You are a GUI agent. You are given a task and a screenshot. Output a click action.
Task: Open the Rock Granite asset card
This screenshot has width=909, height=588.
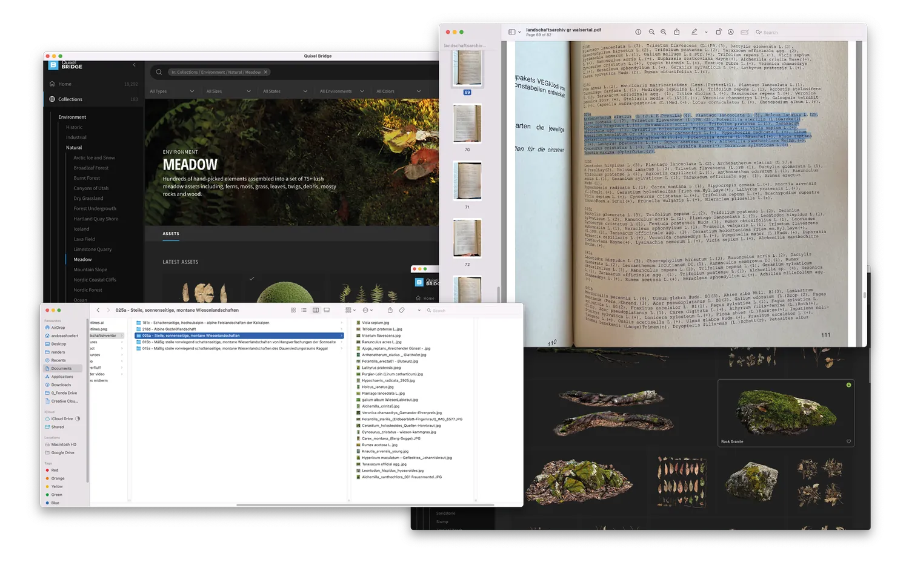click(x=786, y=413)
